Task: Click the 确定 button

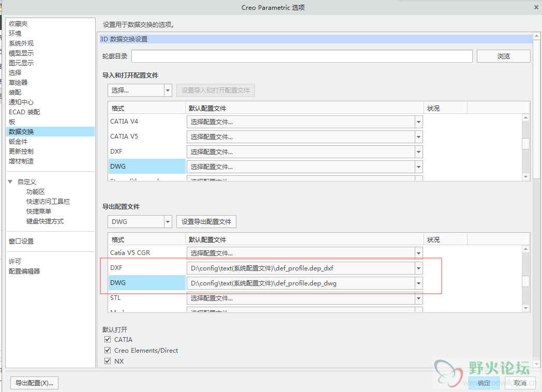Action: (x=484, y=383)
